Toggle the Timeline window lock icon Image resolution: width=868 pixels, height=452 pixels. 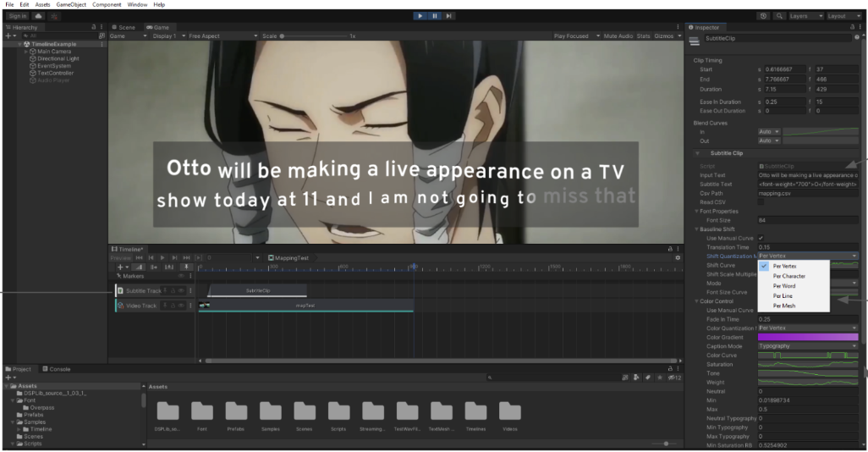pyautogui.click(x=670, y=249)
